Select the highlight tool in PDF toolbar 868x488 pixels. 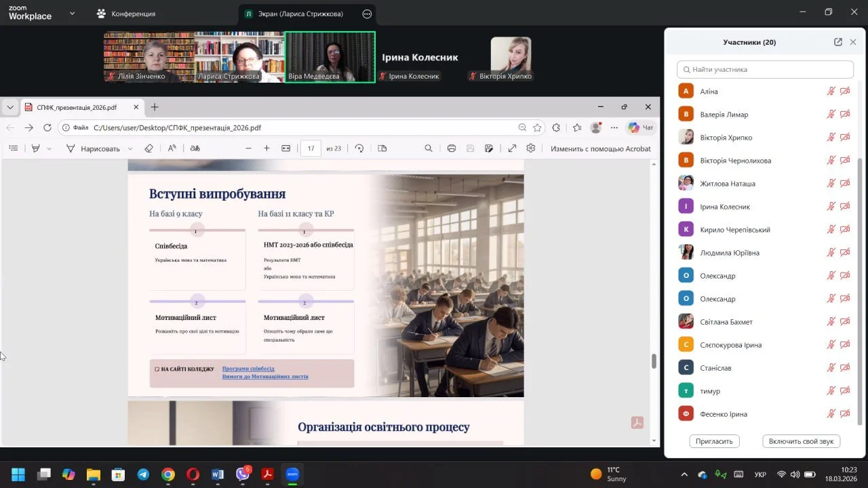pos(36,148)
